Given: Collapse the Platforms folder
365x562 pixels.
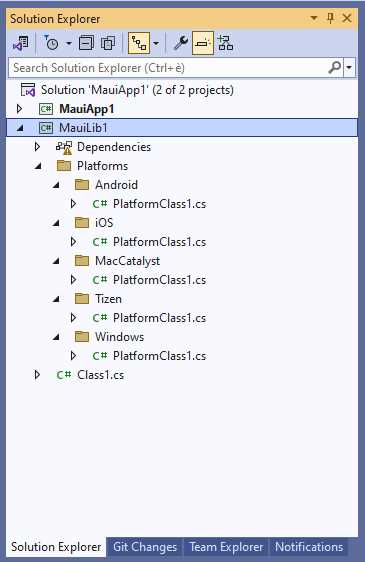Looking at the screenshot, I should [x=38, y=166].
